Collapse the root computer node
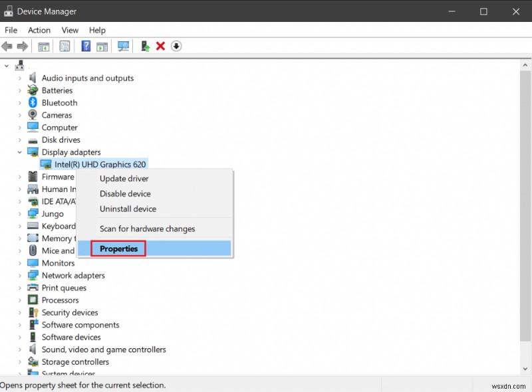 [x=7, y=66]
